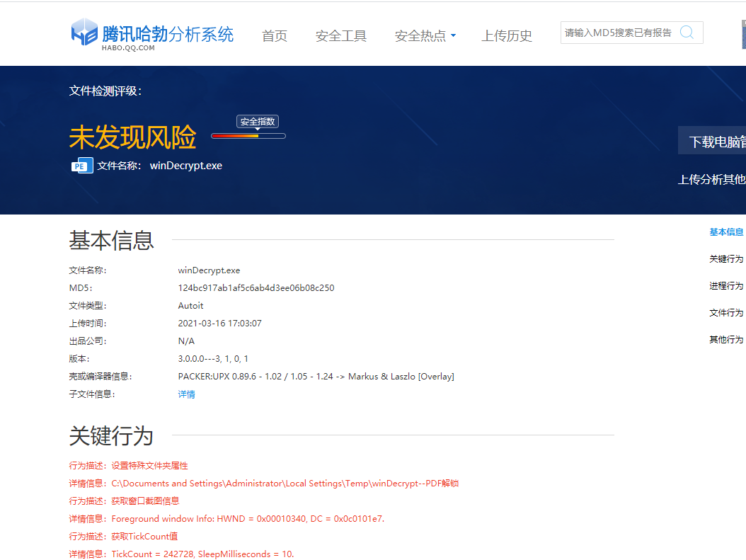Viewport: 746px width, 560px height.
Task: Select 其他行为 in side navigation
Action: coord(726,340)
